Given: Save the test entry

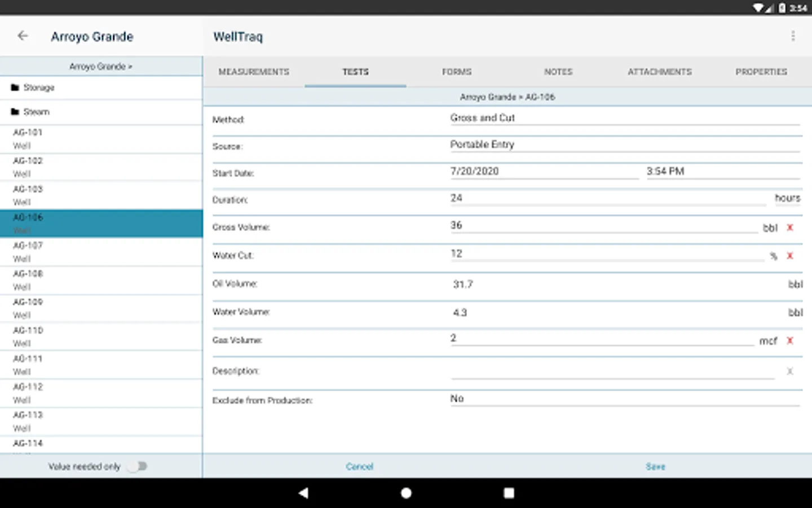Looking at the screenshot, I should coord(655,466).
